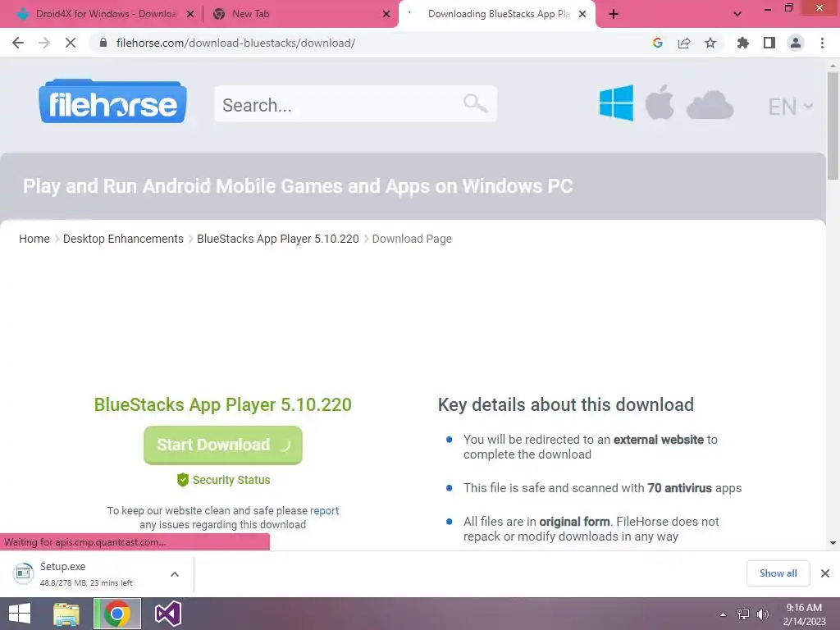Open the report link
The width and height of the screenshot is (840, 630).
click(324, 510)
